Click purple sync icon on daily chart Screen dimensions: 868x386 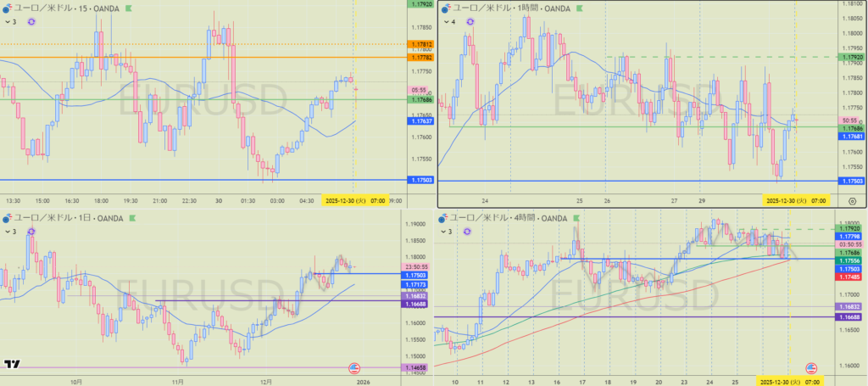[x=31, y=231]
